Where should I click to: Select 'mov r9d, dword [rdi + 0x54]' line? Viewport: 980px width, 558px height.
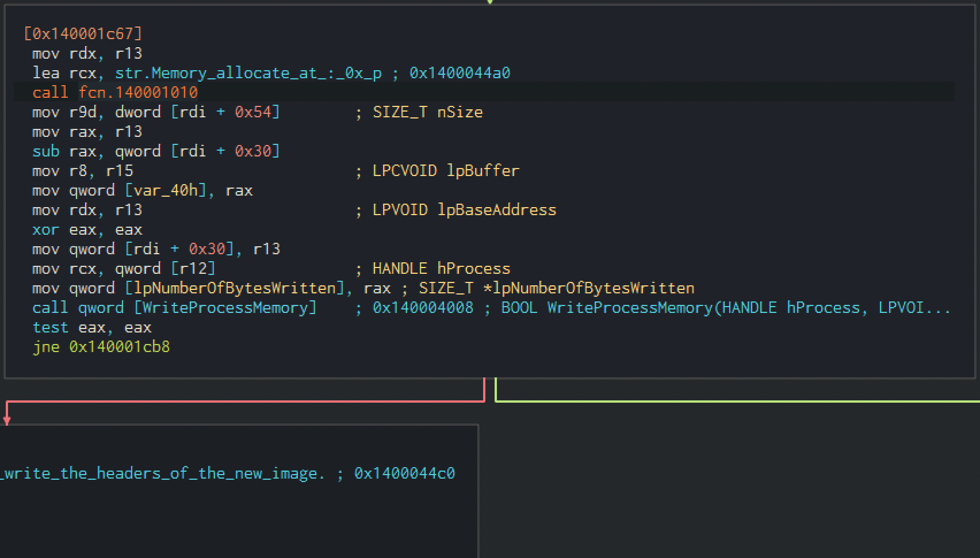(x=156, y=112)
